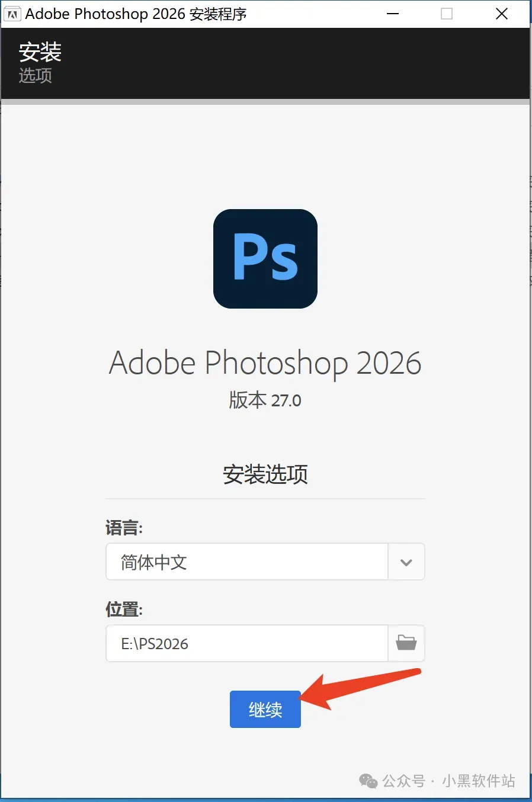This screenshot has width=532, height=802.
Task: Expand the language chevron arrow
Action: pos(406,562)
